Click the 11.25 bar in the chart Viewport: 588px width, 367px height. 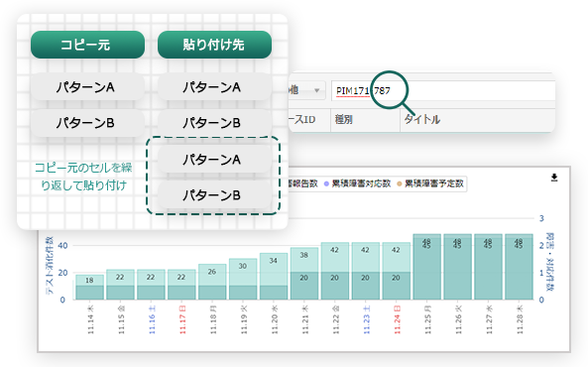tap(426, 267)
